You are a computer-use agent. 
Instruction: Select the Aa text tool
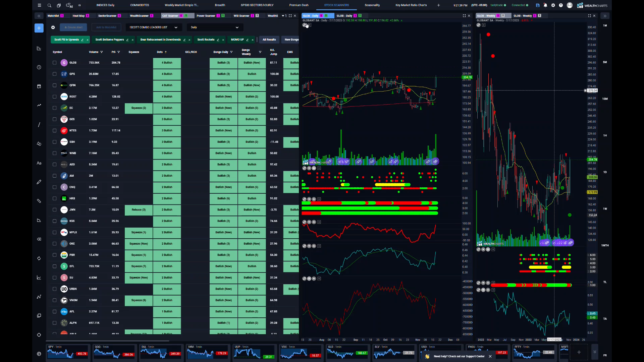[39, 163]
